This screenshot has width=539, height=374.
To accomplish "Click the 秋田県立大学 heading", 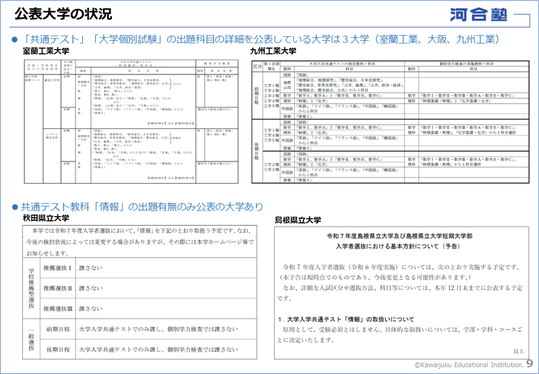I will click(46, 218).
